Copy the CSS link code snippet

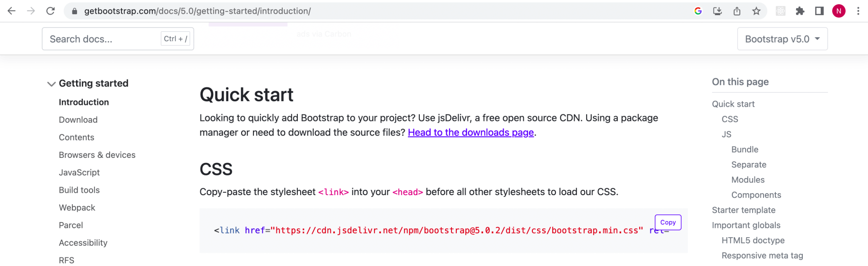pyautogui.click(x=668, y=223)
